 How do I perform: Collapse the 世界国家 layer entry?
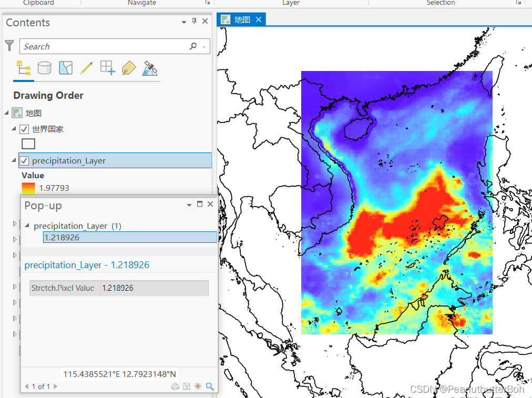click(13, 129)
